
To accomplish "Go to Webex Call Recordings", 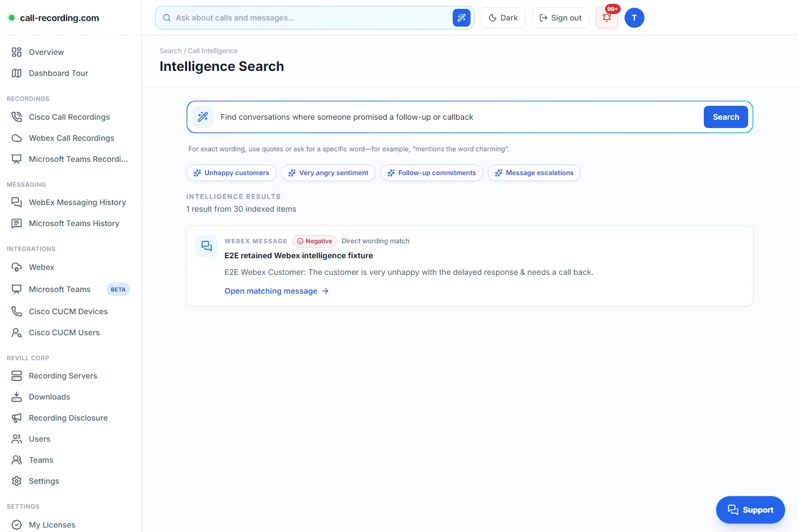I will point(70,138).
